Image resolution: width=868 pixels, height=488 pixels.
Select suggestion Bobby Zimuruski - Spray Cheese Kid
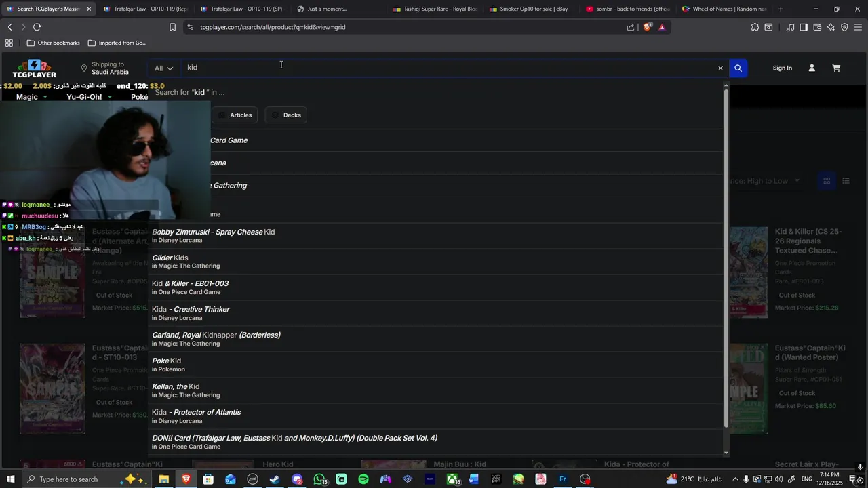point(435,236)
